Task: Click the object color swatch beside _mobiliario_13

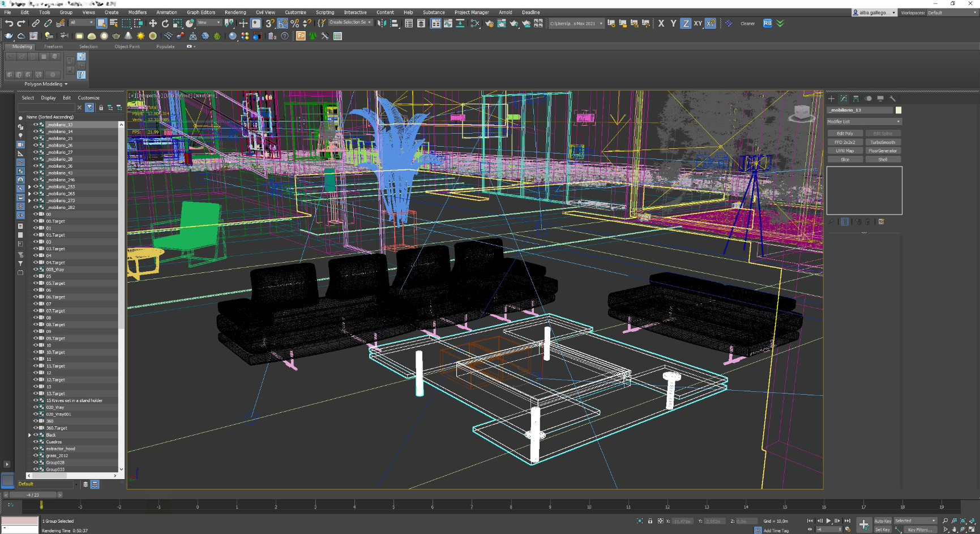Action: tap(898, 110)
